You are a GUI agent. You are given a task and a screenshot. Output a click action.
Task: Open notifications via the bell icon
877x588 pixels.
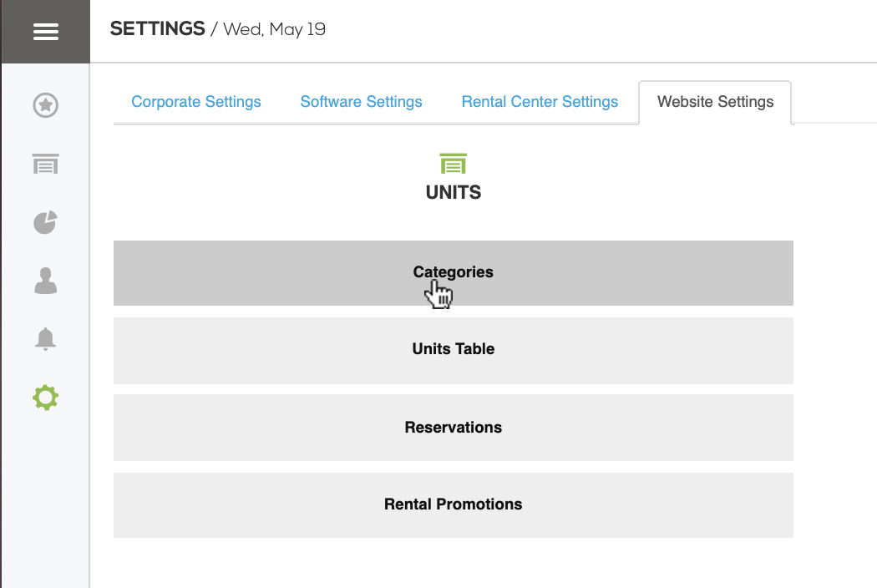tap(45, 339)
